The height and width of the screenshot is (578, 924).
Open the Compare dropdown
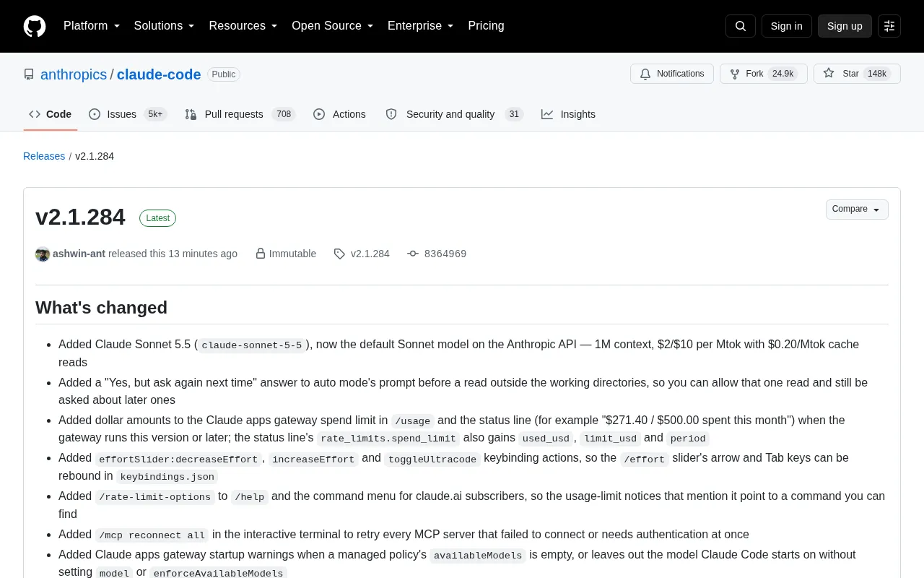(857, 210)
